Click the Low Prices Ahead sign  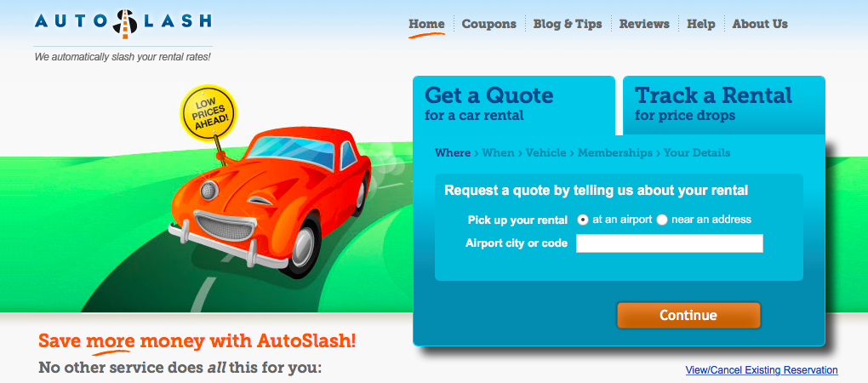208,111
